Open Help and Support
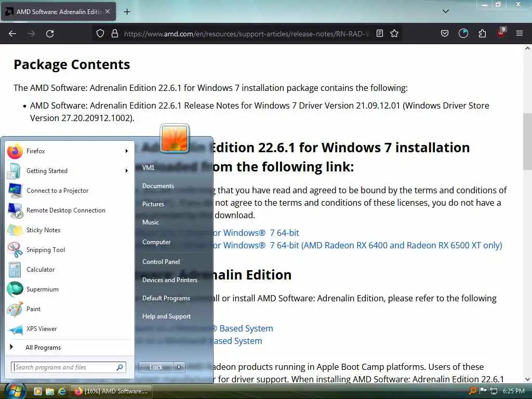Screen dimensions: 532x399 click(x=166, y=316)
